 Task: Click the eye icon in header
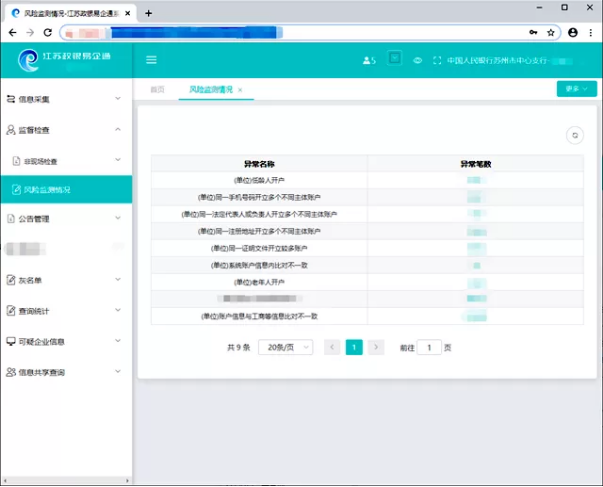pyautogui.click(x=418, y=60)
